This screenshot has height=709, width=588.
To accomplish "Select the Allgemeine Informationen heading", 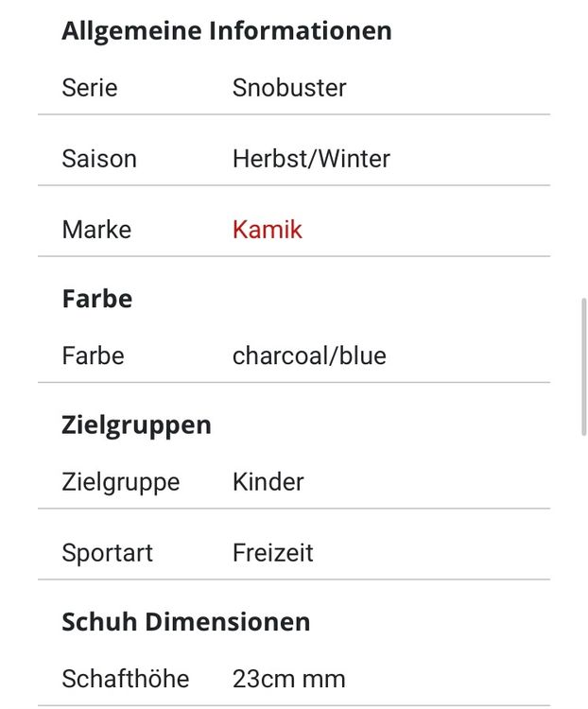I will tap(227, 31).
